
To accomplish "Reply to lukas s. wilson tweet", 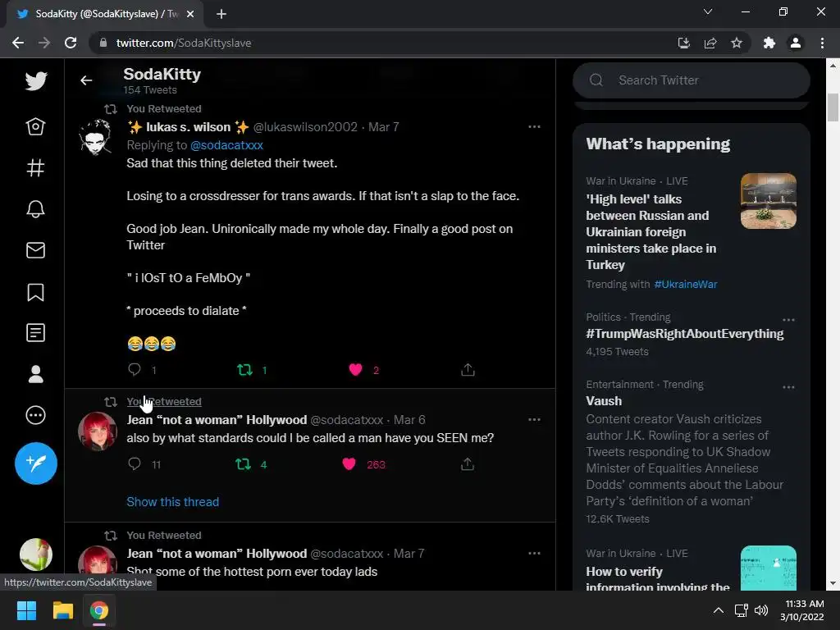I will (x=135, y=369).
